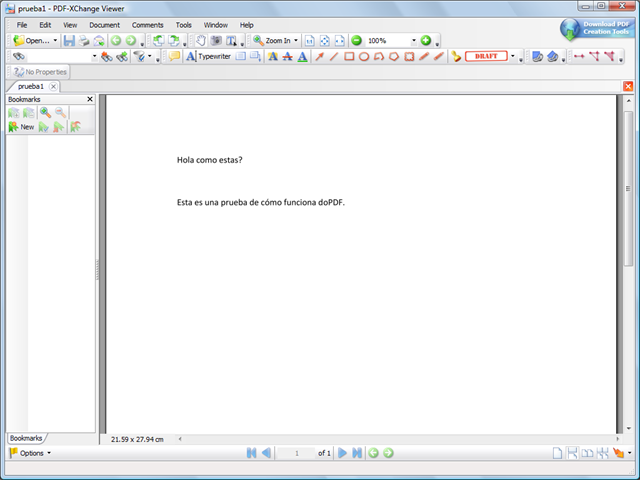Select the Sticky Note tool
The width and height of the screenshot is (640, 480).
coord(174,56)
